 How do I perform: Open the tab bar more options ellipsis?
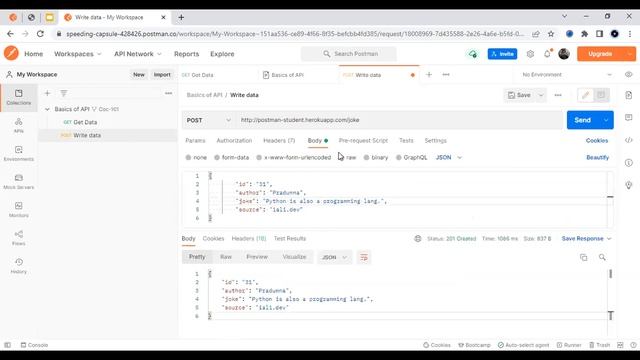446,75
